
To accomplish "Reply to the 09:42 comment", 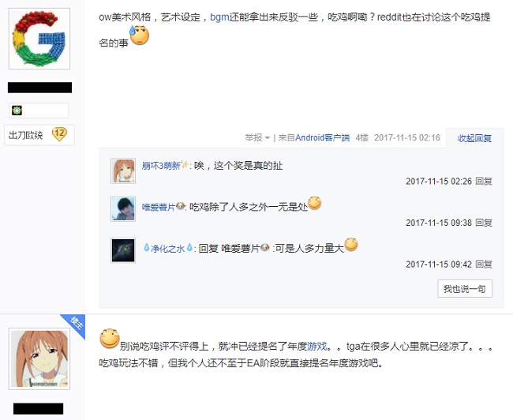I will [x=484, y=264].
